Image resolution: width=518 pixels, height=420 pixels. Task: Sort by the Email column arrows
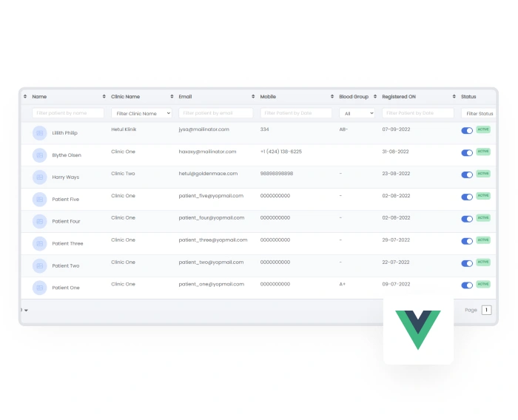253,96
